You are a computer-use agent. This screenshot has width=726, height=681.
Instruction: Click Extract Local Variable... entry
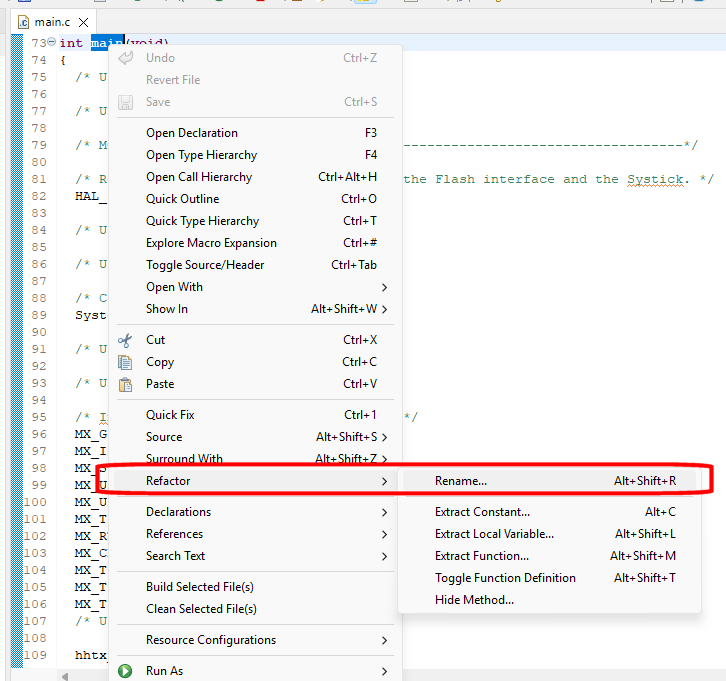494,534
